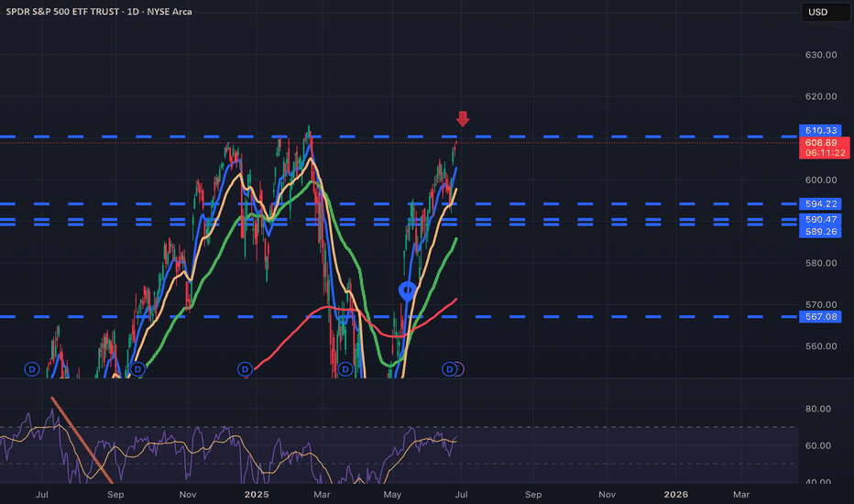
Task: Click the 80.00 RSI scale label
Action: [818, 409]
